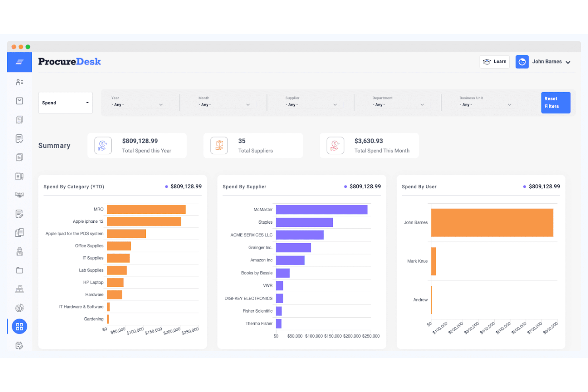588x392 pixels.
Task: Open the Spend report type dropdown
Action: [66, 103]
